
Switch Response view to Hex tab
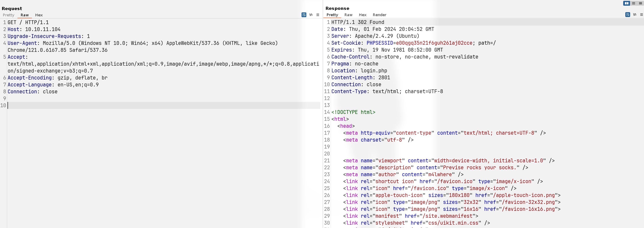(362, 15)
